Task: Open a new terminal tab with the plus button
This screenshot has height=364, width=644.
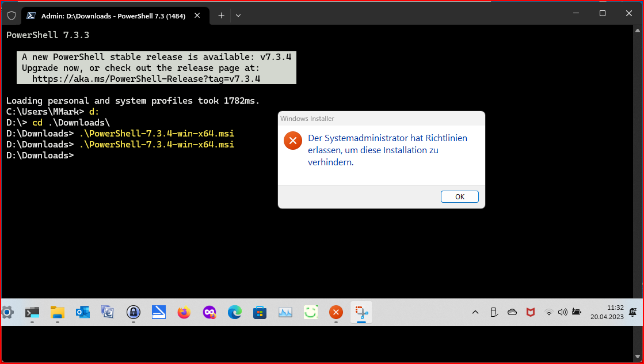Action: pyautogui.click(x=221, y=16)
